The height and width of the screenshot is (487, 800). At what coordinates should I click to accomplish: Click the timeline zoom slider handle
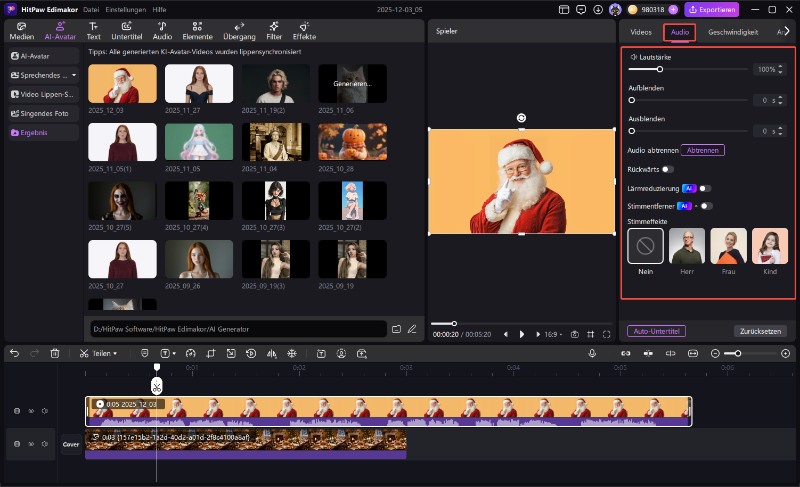(738, 353)
